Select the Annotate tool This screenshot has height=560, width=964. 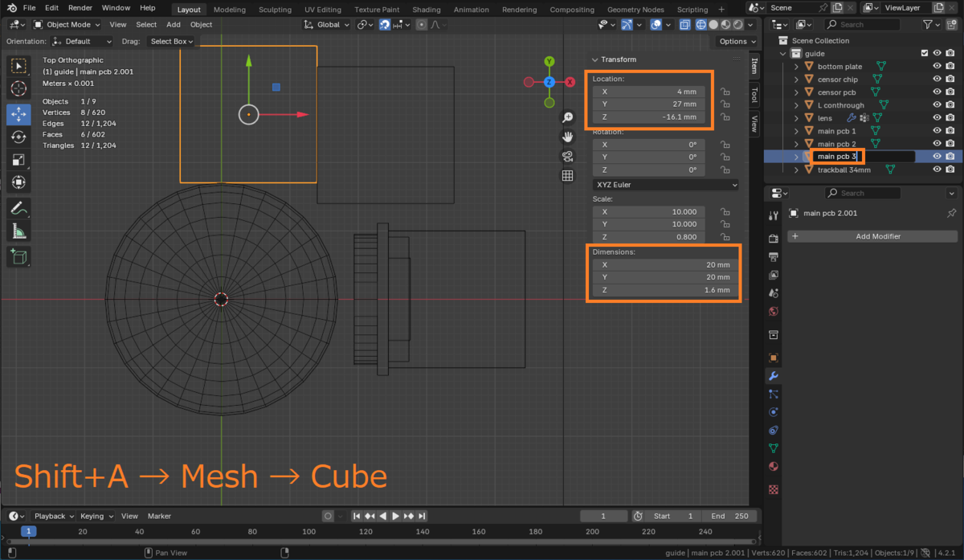point(18,208)
